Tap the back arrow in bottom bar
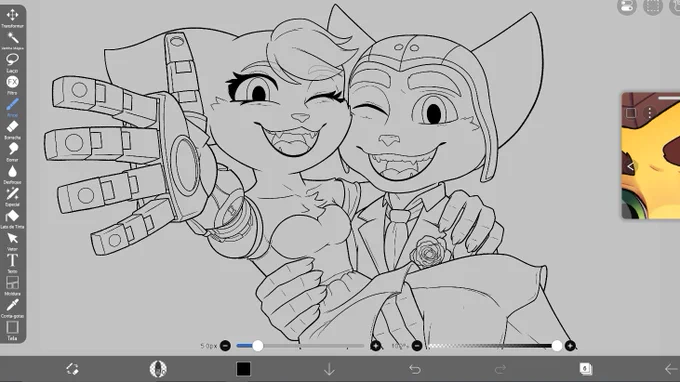Image resolution: width=680 pixels, height=382 pixels. pos(671,369)
